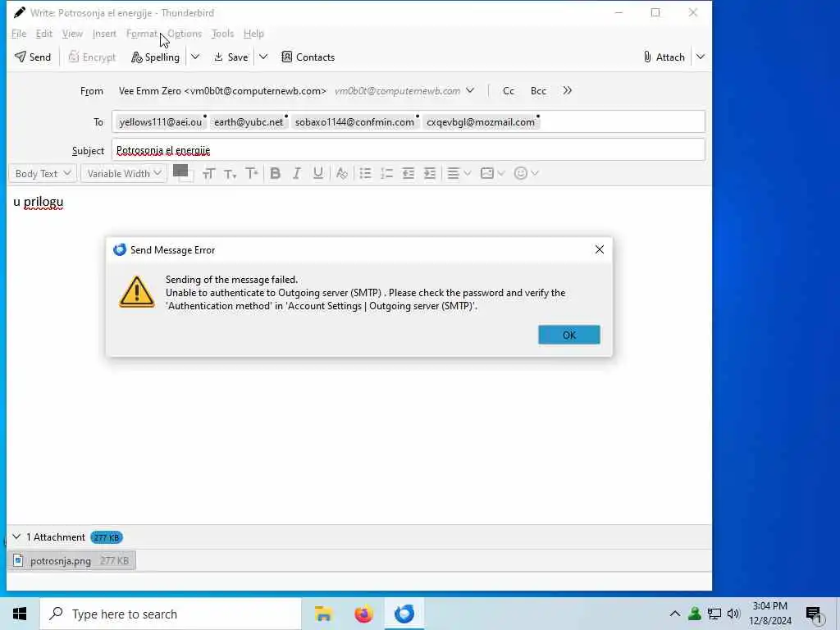Open the Tools menu

tap(222, 33)
